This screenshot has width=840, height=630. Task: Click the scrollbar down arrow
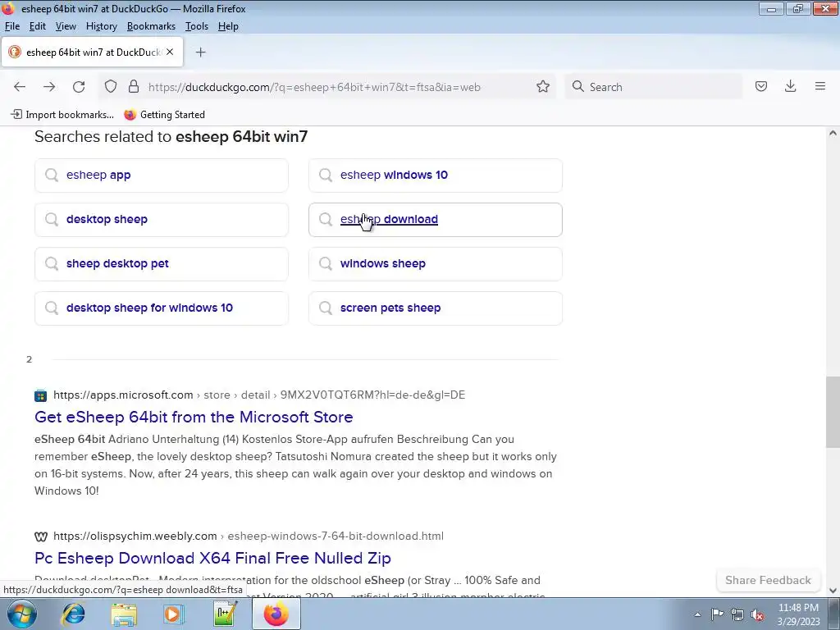click(x=833, y=591)
